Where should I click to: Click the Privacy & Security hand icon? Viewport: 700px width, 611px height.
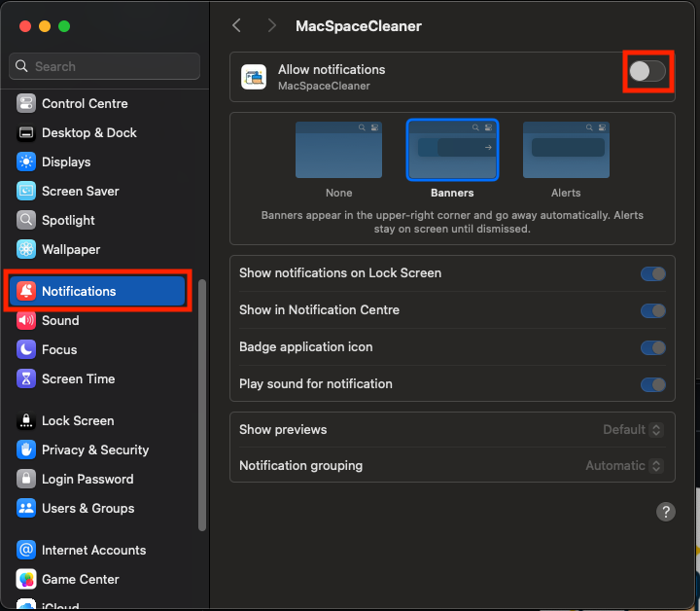click(26, 449)
